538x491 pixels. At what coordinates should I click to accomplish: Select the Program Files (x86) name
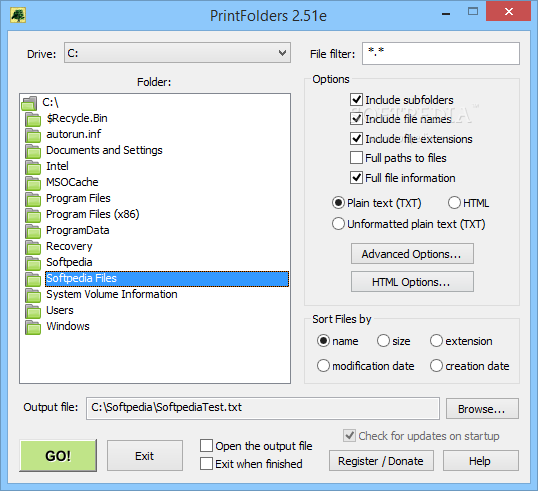click(x=93, y=214)
